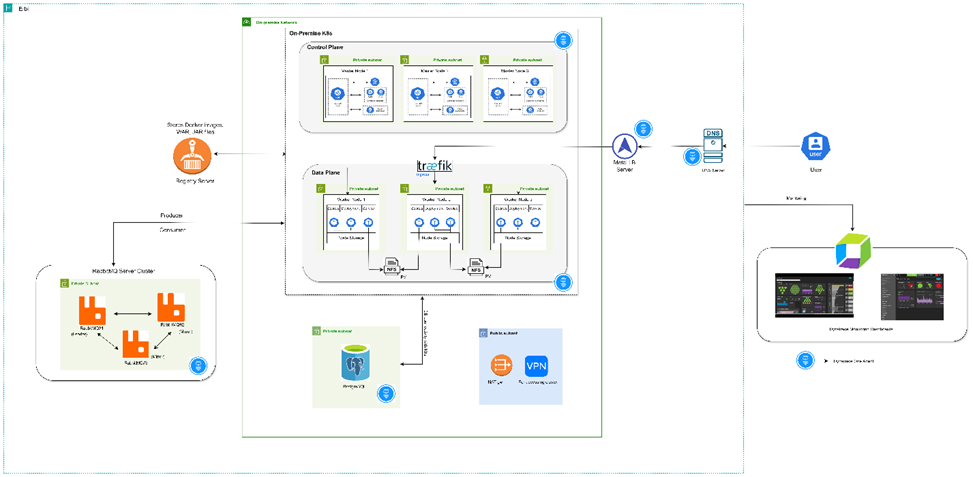
Task: Select the blue VPN icon
Action: pos(536,365)
